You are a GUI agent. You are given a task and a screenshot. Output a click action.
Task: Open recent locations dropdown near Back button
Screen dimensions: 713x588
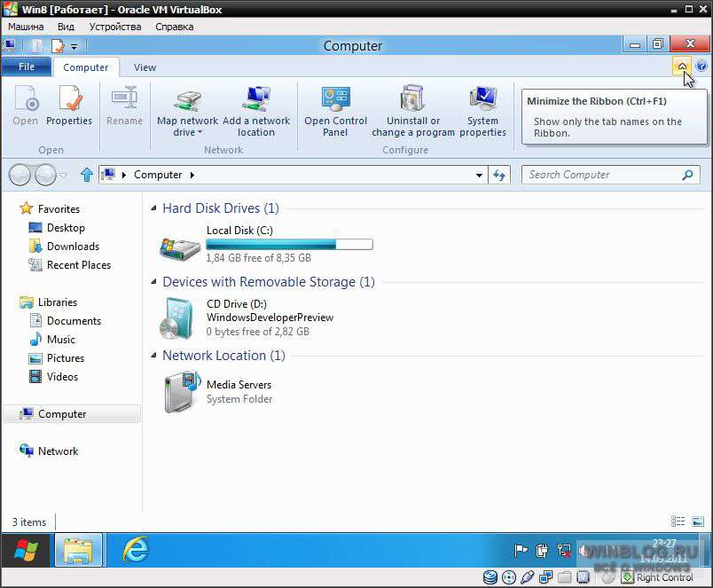(x=63, y=175)
